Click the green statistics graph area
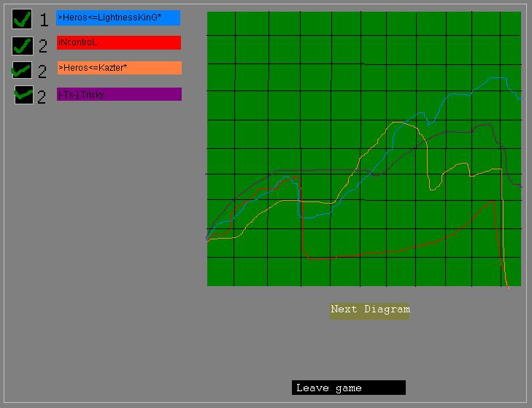This screenshot has height=408, width=532. (x=363, y=148)
